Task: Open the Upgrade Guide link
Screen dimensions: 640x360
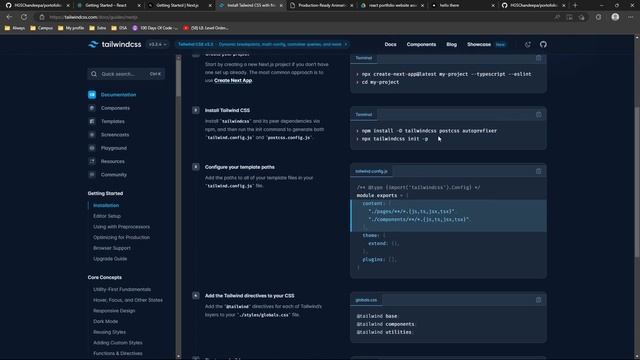Action: (110, 258)
